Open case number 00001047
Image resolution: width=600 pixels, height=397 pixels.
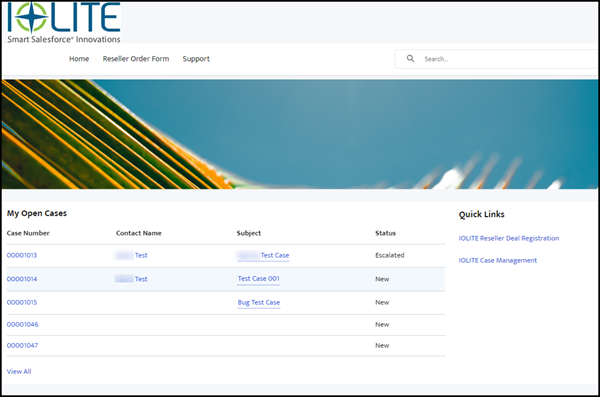[x=22, y=345]
